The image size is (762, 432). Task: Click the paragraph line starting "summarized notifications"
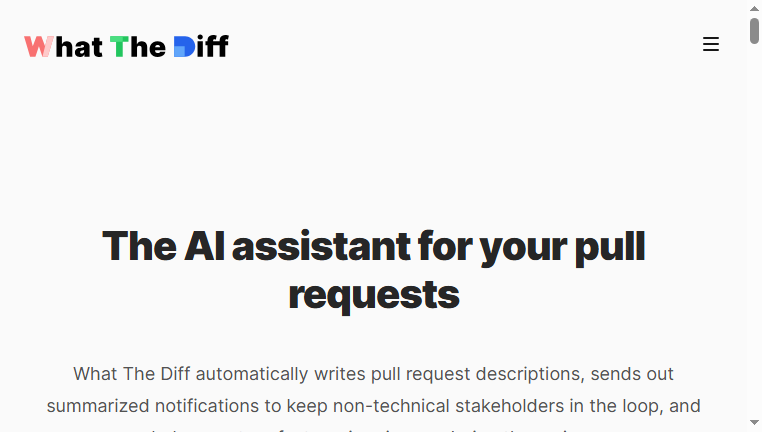(373, 406)
